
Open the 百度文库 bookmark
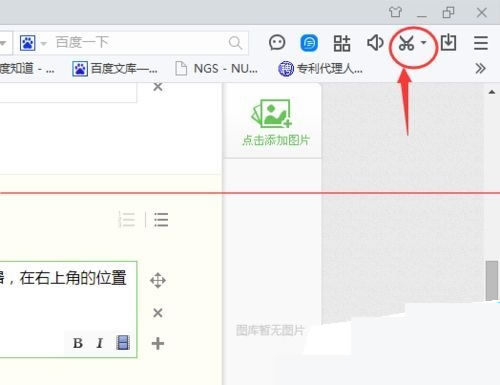pos(115,69)
